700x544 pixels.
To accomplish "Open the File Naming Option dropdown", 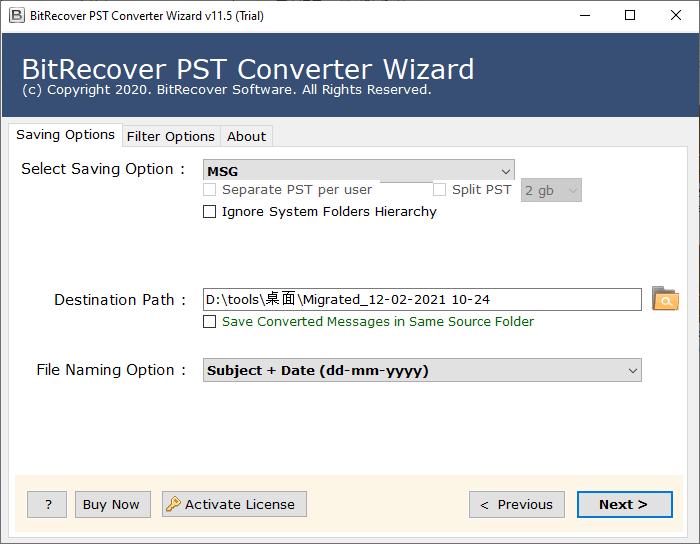I will pos(422,370).
